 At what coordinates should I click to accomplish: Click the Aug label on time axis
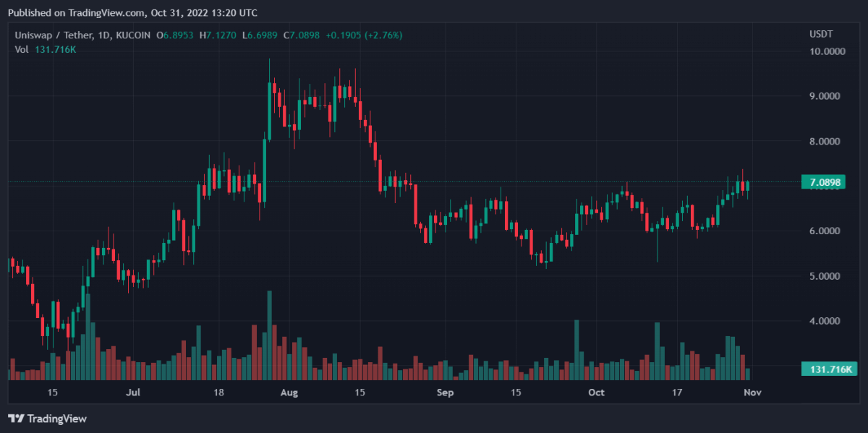(x=289, y=393)
